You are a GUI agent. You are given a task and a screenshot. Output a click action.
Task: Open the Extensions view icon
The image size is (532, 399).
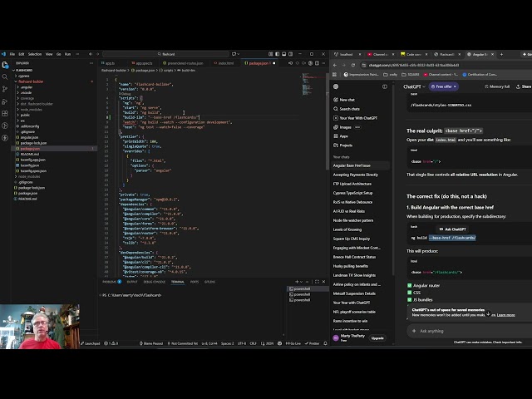click(x=5, y=114)
